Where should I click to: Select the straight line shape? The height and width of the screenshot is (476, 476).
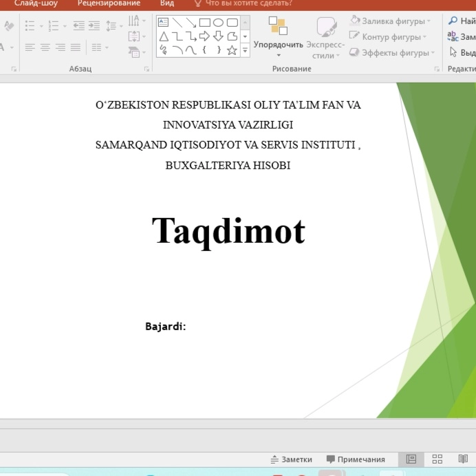(x=177, y=23)
